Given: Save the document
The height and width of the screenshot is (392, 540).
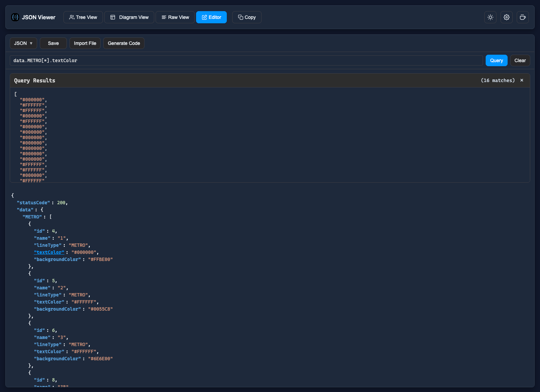Looking at the screenshot, I should (53, 43).
